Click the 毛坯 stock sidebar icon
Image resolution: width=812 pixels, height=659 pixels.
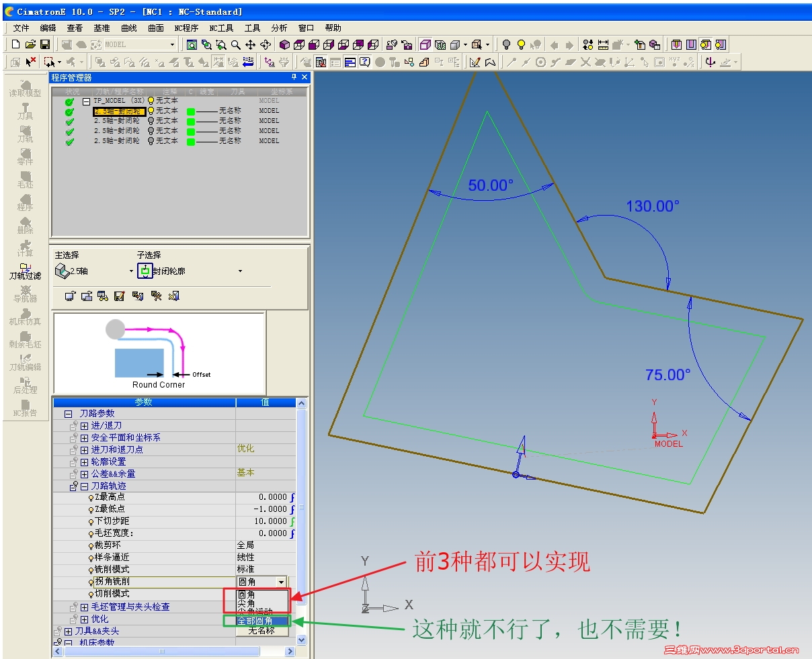[x=25, y=179]
